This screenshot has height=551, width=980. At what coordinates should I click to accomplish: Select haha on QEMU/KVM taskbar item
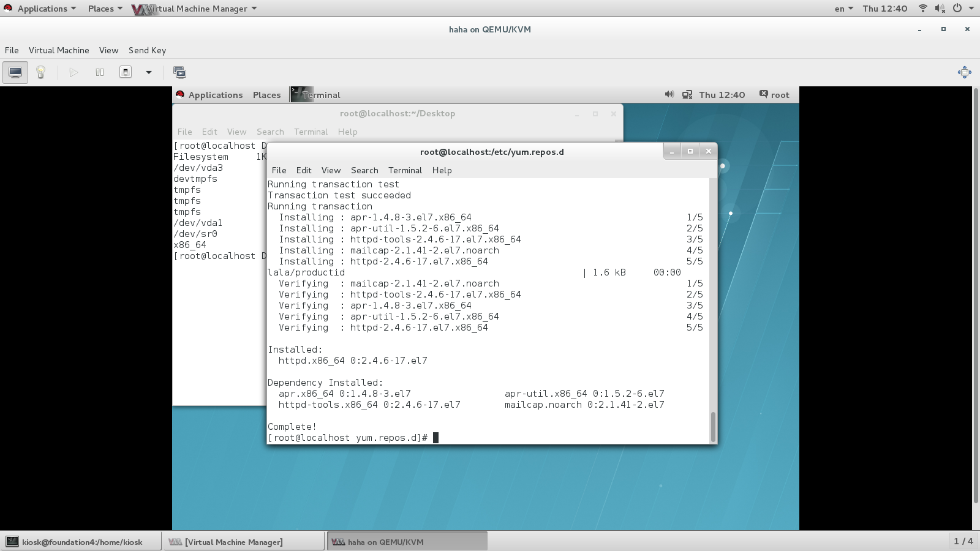407,542
